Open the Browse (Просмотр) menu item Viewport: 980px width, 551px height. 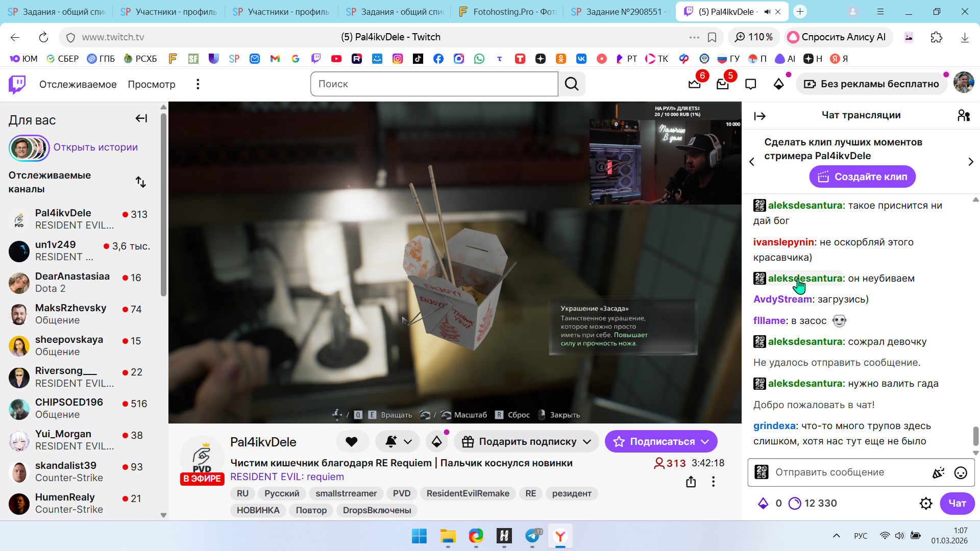point(152,84)
